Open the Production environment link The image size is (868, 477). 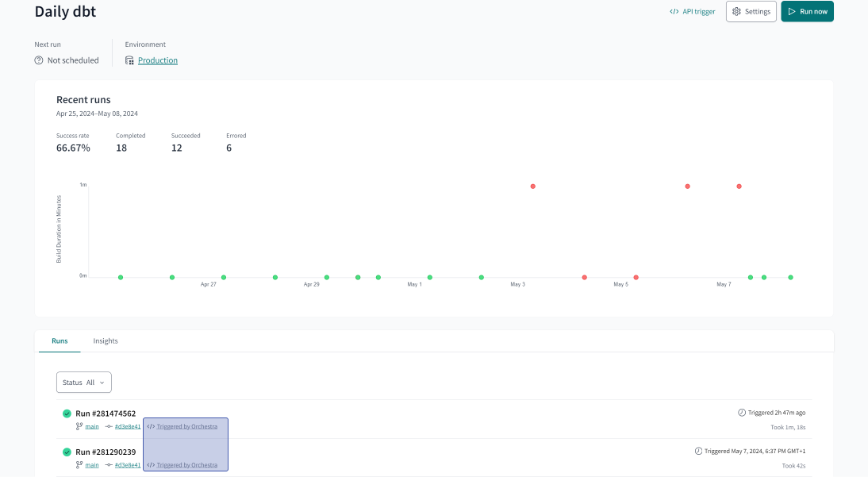[158, 60]
